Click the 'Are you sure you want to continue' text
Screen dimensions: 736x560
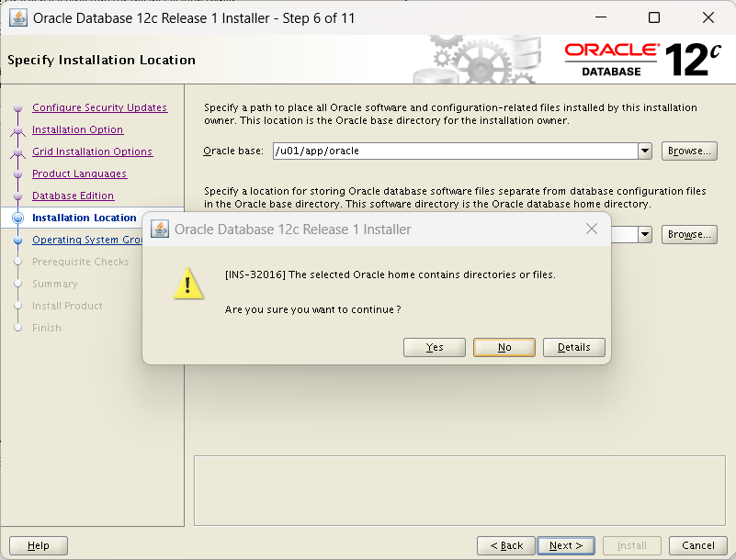click(x=312, y=309)
